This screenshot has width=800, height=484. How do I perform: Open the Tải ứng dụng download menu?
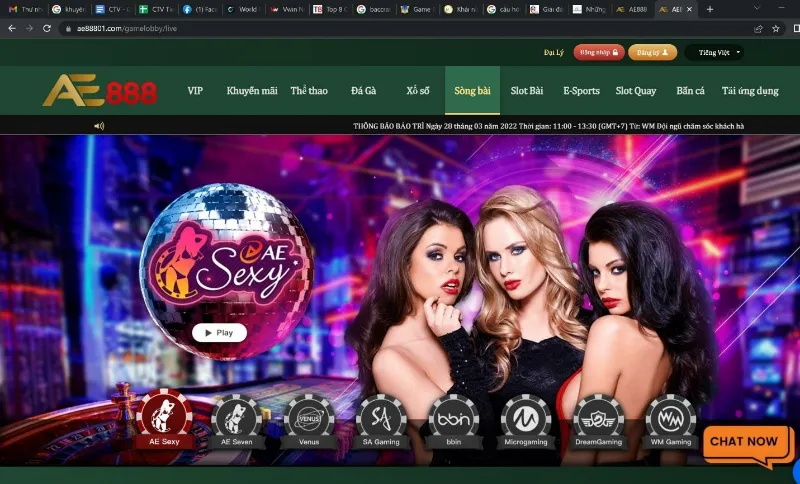[750, 91]
